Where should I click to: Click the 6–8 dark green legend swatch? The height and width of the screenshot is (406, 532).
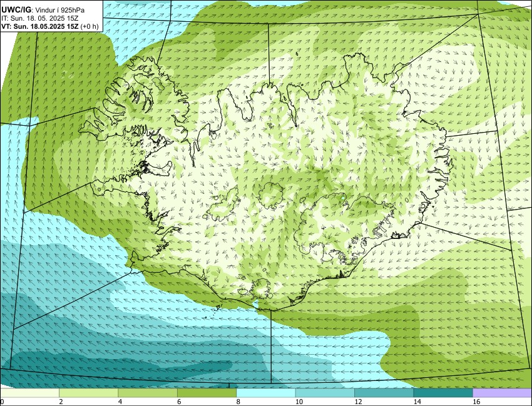pyautogui.click(x=207, y=393)
